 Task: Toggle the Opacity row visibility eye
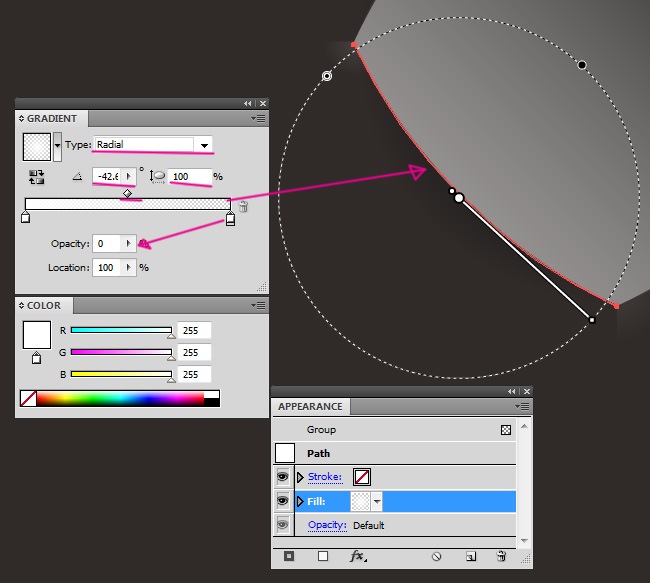(283, 525)
